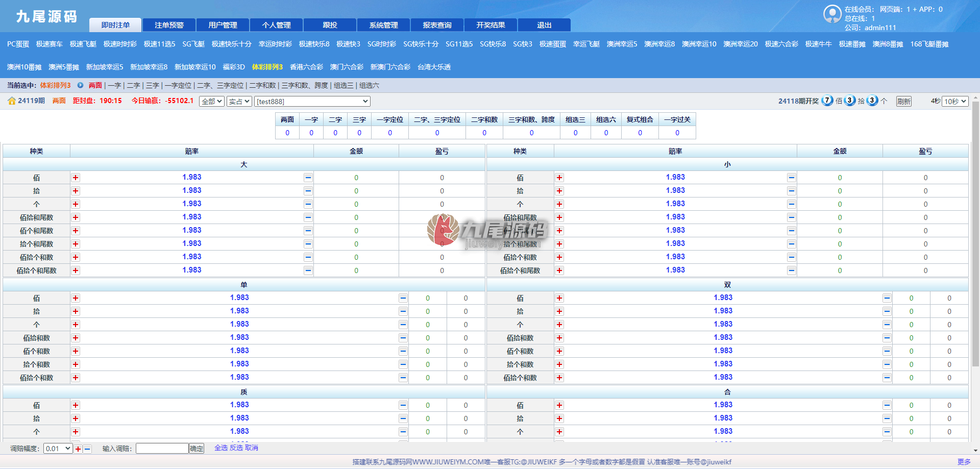The height and width of the screenshot is (469, 980).
Task: Switch to the 报表查询 tab
Action: pos(437,25)
